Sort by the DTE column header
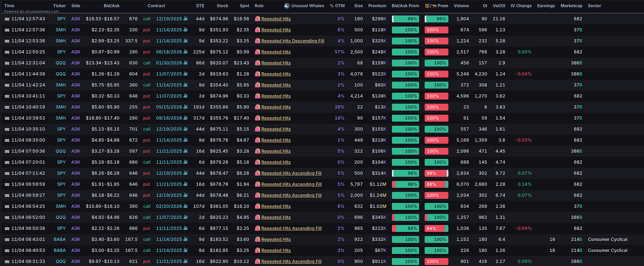644x266 pixels. pos(200,6)
